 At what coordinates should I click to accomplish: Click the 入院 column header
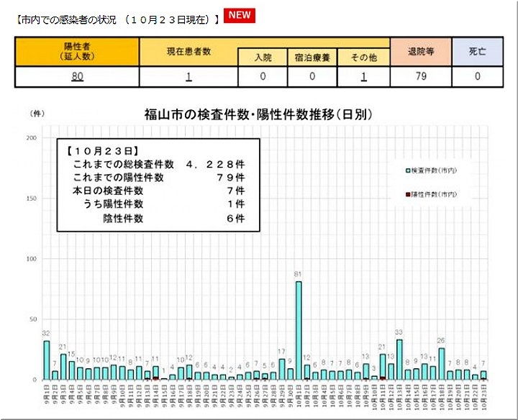[262, 57]
